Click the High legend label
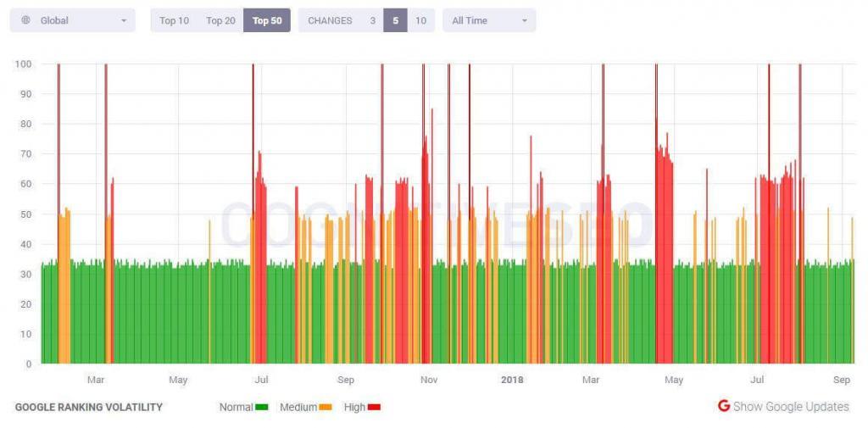 354,408
